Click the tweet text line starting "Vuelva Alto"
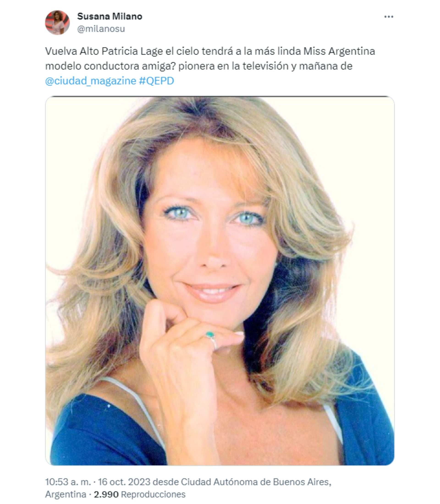 point(210,51)
